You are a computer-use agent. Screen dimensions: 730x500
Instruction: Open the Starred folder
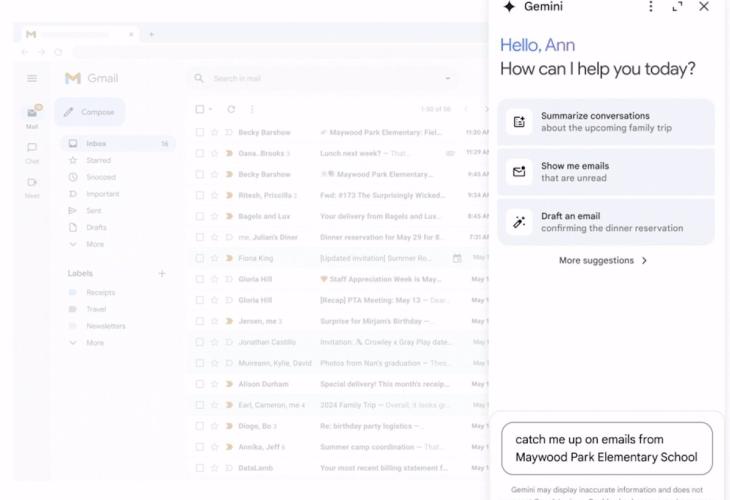[98, 160]
